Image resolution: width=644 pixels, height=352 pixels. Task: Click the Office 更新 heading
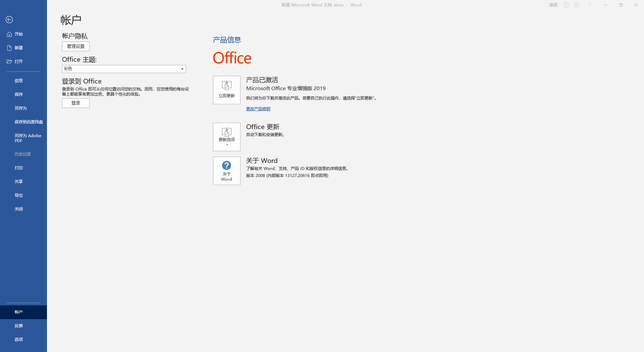point(263,127)
